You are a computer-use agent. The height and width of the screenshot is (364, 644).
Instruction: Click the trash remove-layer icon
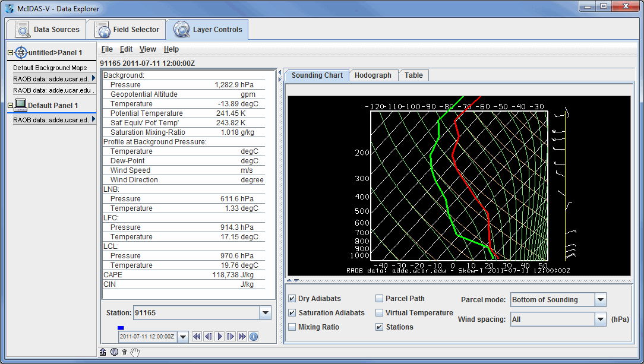[124, 352]
